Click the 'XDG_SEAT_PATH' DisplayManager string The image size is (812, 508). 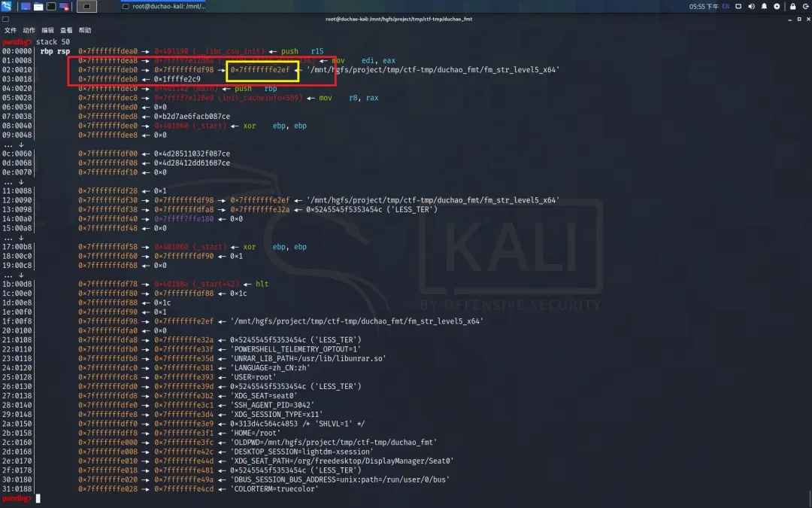pos(342,461)
